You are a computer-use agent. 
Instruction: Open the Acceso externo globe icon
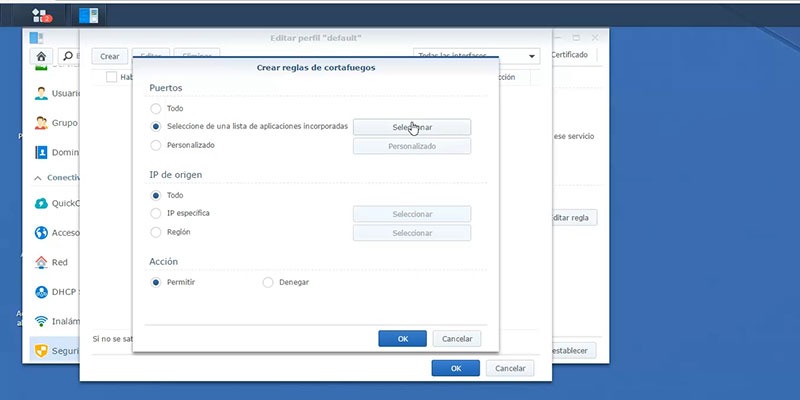coord(41,233)
